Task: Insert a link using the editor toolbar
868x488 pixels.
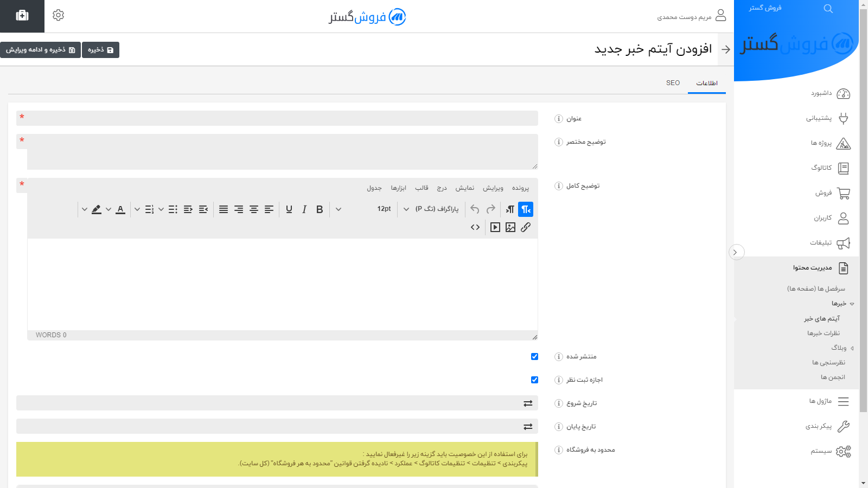Action: pos(526,227)
